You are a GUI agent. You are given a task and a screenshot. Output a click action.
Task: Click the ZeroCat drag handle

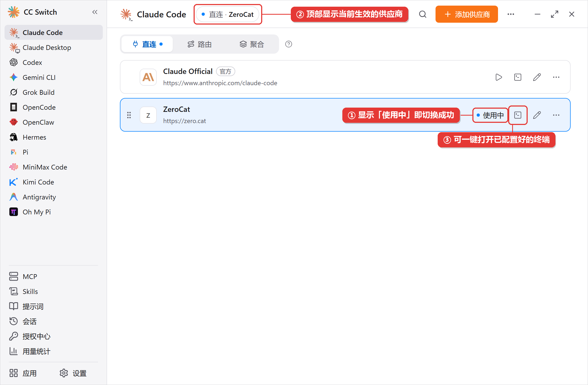coord(129,115)
